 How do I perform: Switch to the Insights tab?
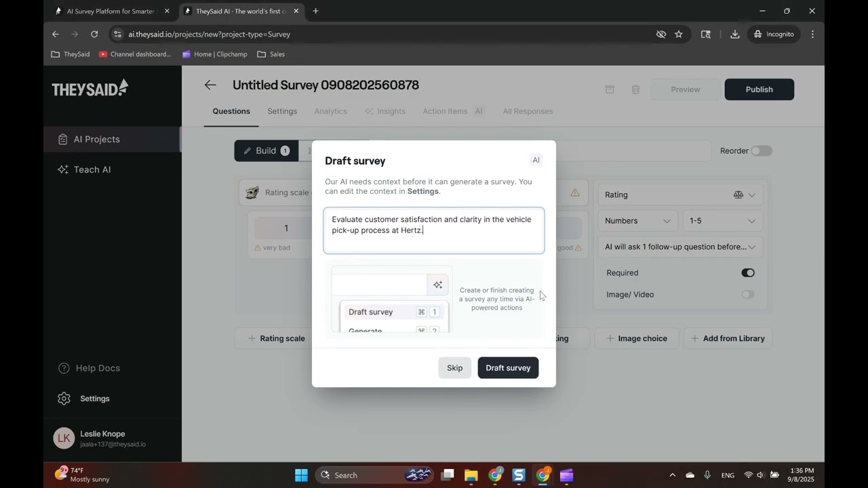coord(385,111)
